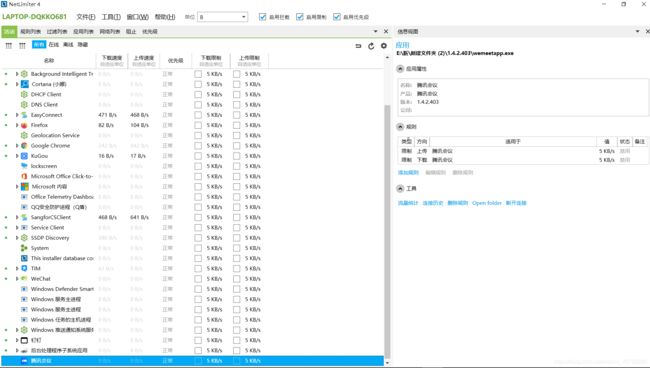Image resolution: width=650 pixels, height=368 pixels.
Task: Click the Windows Defender SmartScreen icon
Action: (24, 289)
